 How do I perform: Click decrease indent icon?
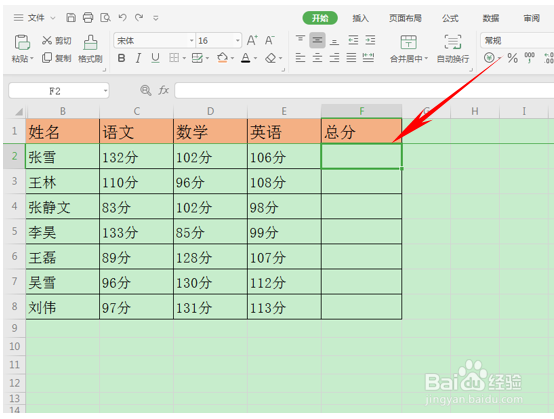tap(353, 40)
